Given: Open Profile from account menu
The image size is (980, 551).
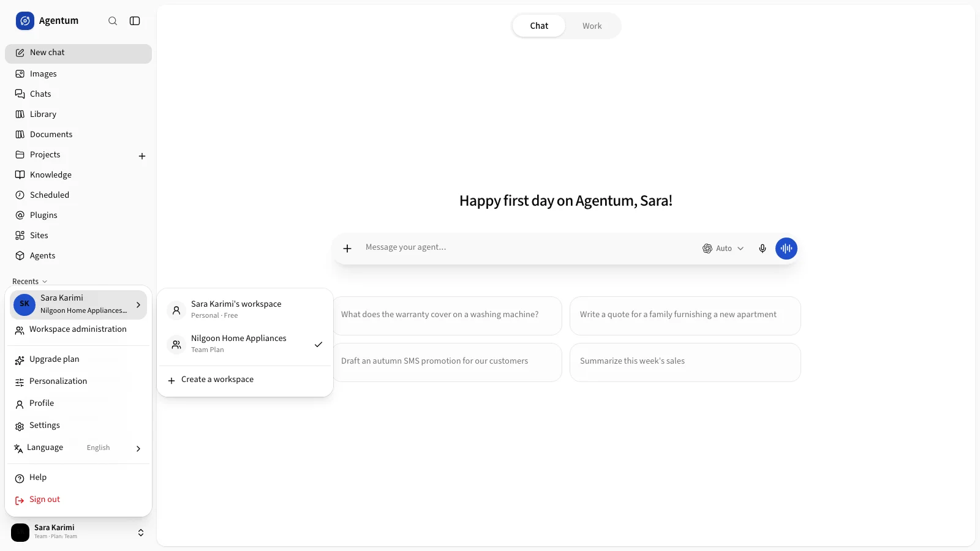Looking at the screenshot, I should pyautogui.click(x=78, y=403).
